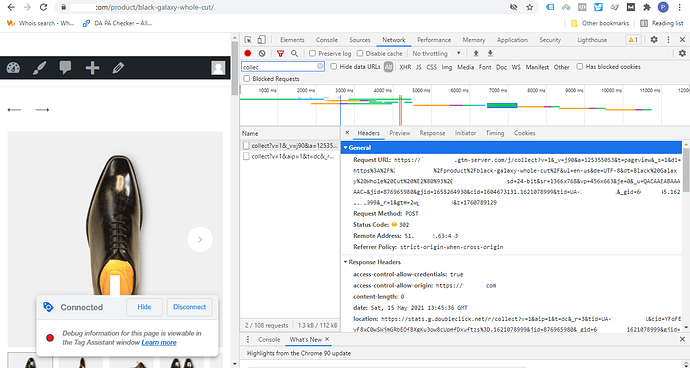Switch to the Response request tab
Screen dimensions: 690x368
click(432, 133)
